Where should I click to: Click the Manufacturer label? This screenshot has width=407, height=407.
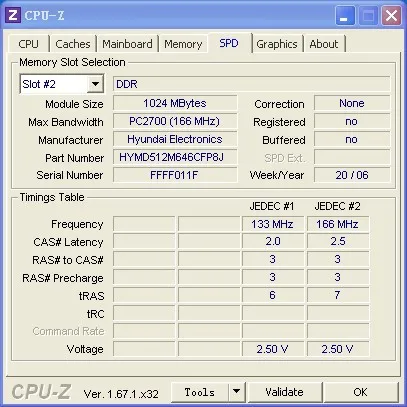coord(71,140)
